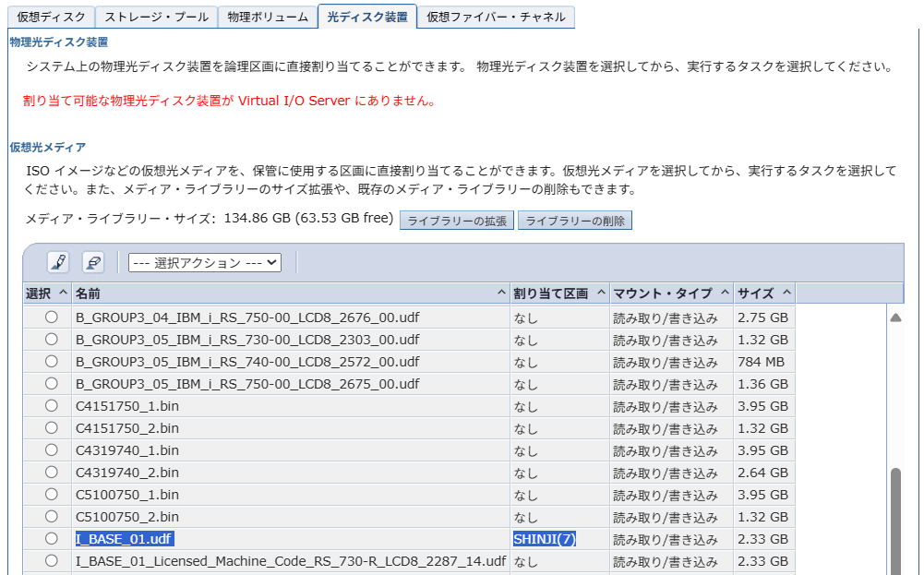Click the C4319740_2.bin file name
Image resolution: width=924 pixels, height=575 pixels.
click(127, 473)
